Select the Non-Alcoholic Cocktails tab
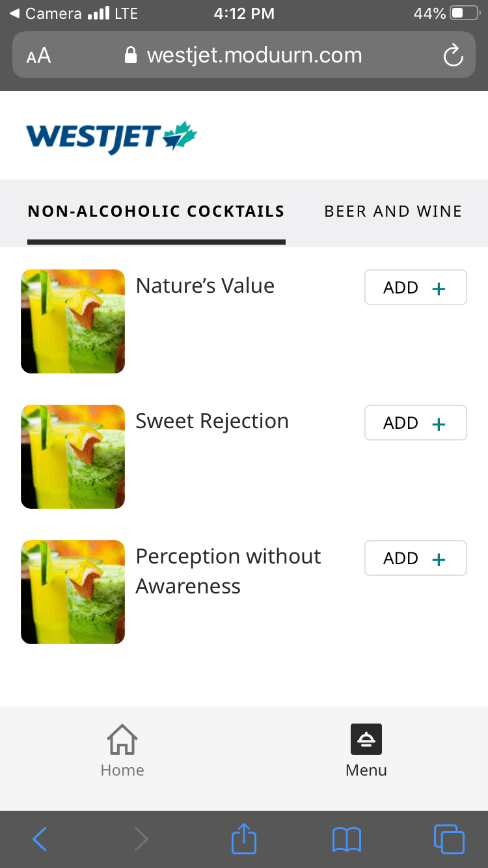This screenshot has height=868, width=488. [x=156, y=211]
